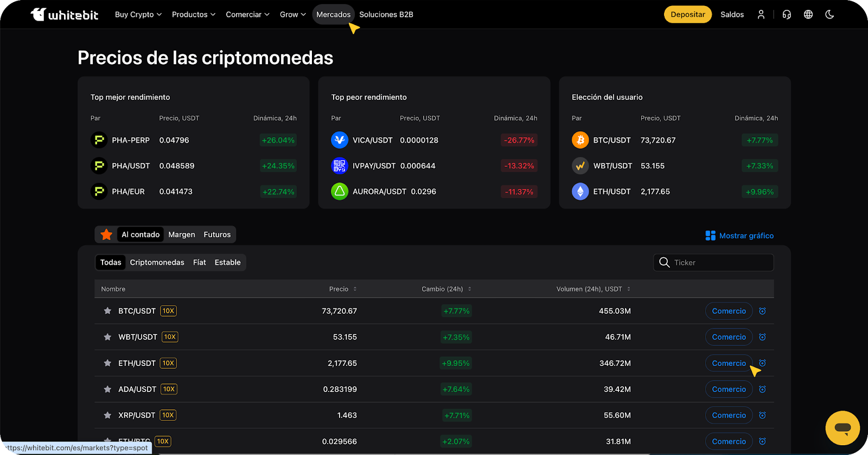
Task: Click the alarm icon for ADA/USDT
Action: point(762,389)
